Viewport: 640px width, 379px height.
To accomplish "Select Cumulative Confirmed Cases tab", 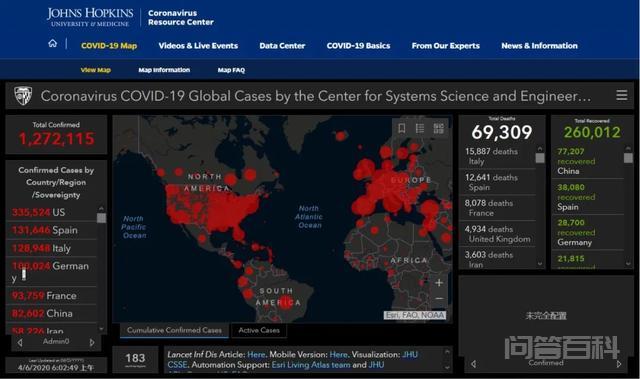I will click(174, 330).
